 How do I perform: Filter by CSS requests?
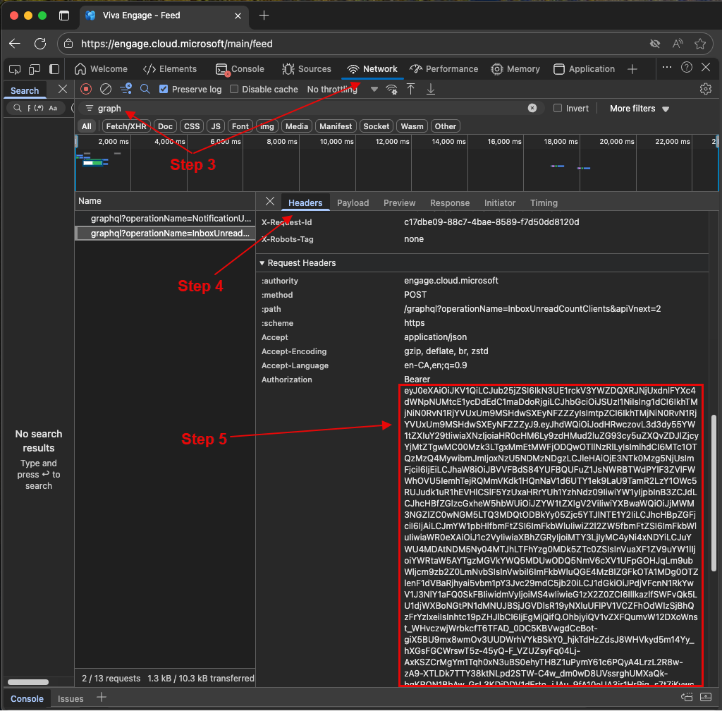tap(192, 126)
